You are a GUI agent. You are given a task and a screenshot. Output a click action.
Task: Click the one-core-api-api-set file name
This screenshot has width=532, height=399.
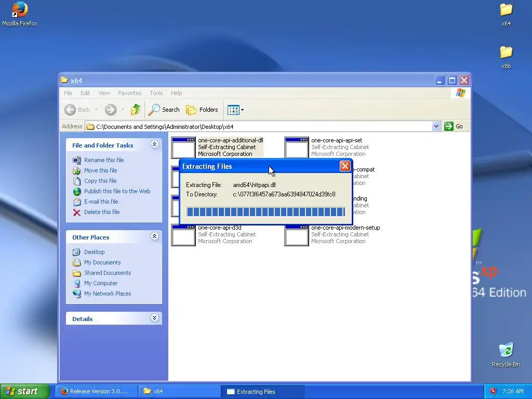tap(337, 140)
